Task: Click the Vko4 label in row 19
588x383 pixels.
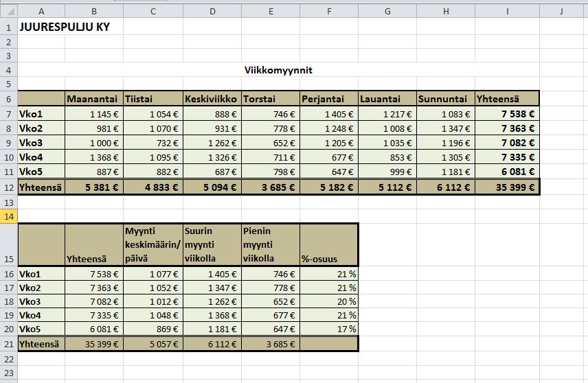Action: tap(41, 315)
